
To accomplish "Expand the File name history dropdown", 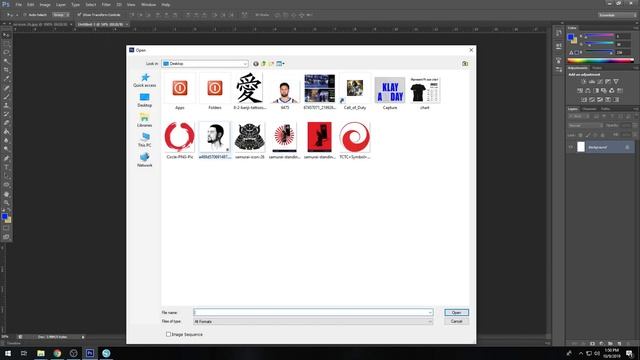I will click(x=430, y=313).
